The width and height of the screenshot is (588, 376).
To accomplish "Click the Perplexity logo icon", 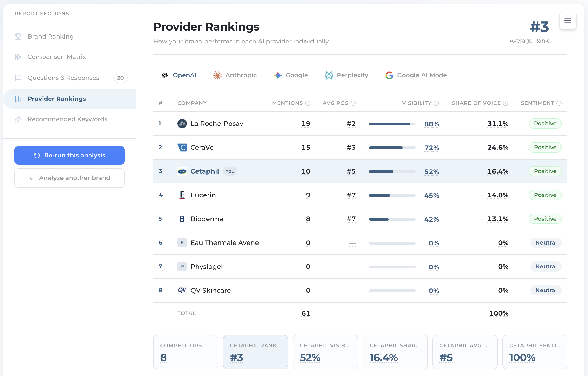I will click(x=329, y=75).
